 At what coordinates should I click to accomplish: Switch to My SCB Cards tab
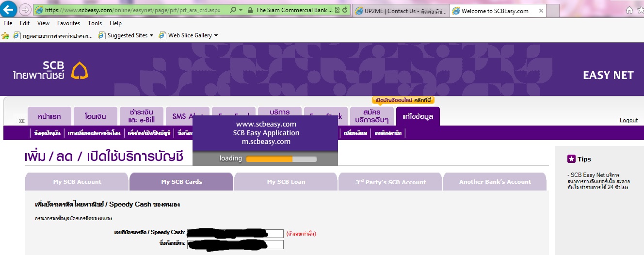[182, 182]
